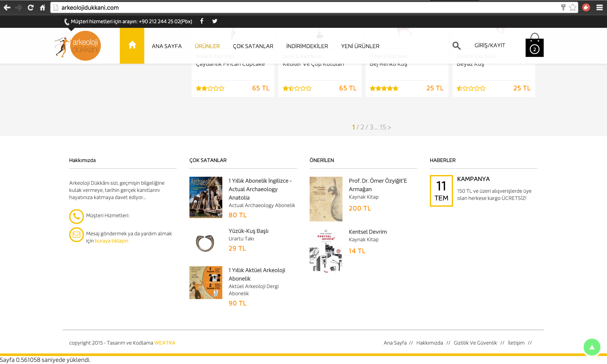This screenshot has height=364, width=607.
Task: Bookmark page with the star icon
Action: click(573, 8)
